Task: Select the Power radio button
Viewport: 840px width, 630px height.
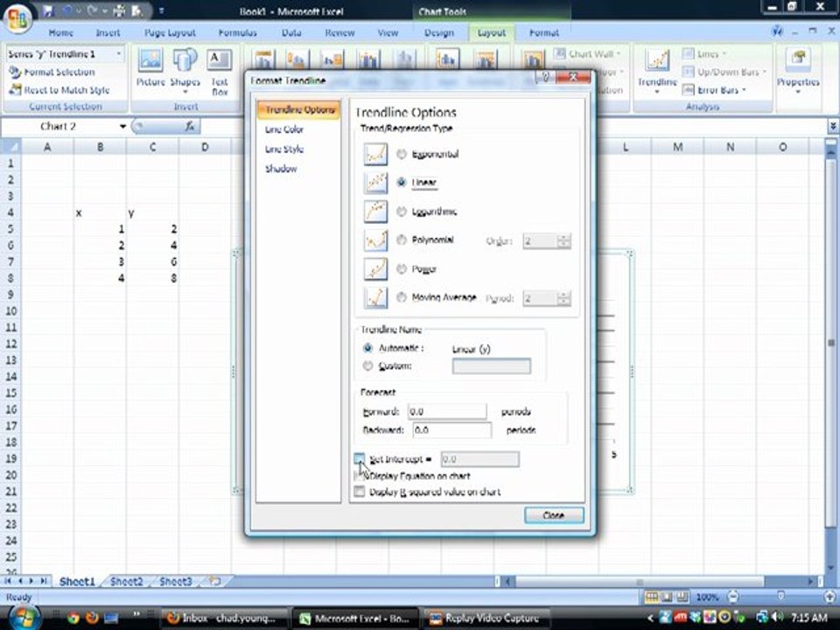Action: [402, 269]
